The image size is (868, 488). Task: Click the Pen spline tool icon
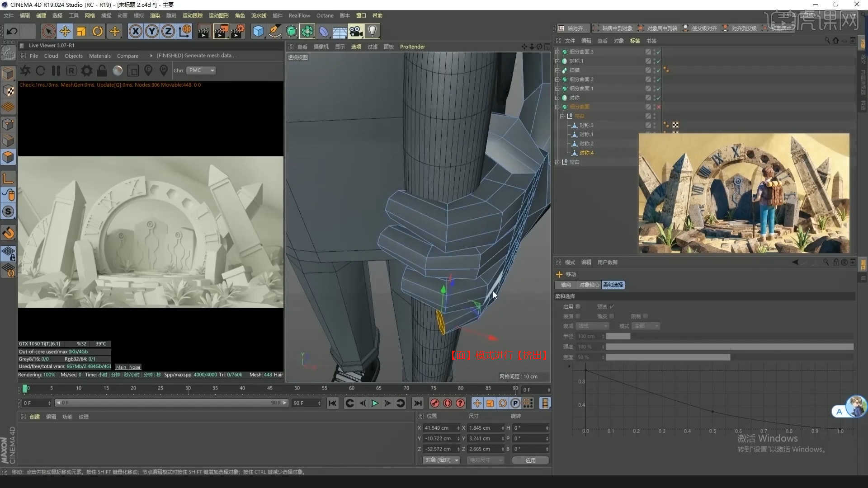pos(274,31)
